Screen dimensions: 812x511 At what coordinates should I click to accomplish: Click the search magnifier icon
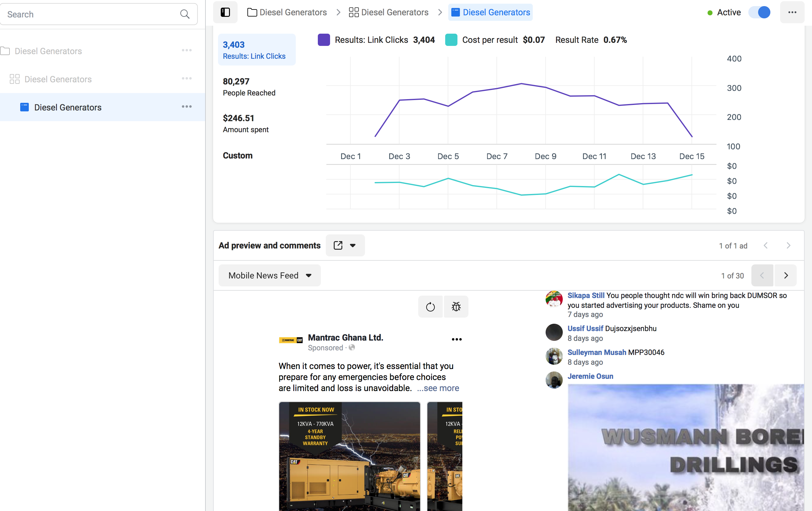click(x=184, y=14)
